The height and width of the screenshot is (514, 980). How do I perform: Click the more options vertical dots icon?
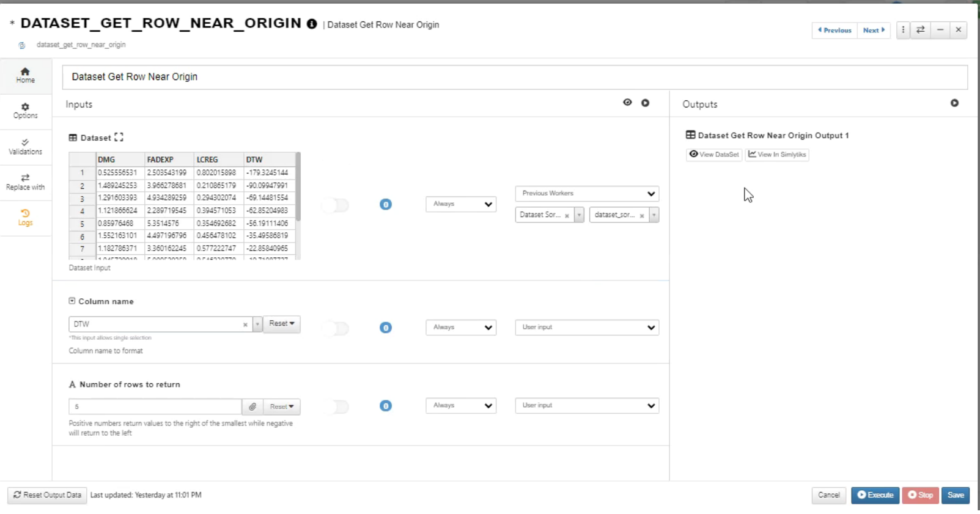click(903, 30)
